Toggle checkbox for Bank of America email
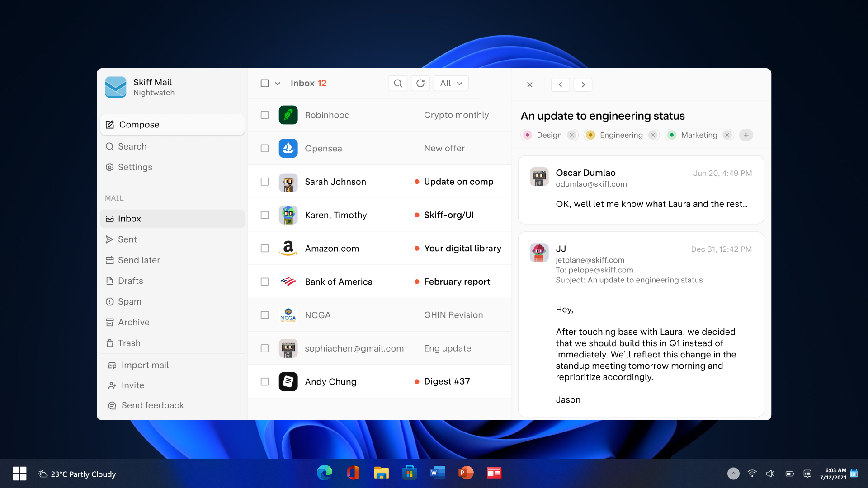This screenshot has width=868, height=488. tap(264, 281)
